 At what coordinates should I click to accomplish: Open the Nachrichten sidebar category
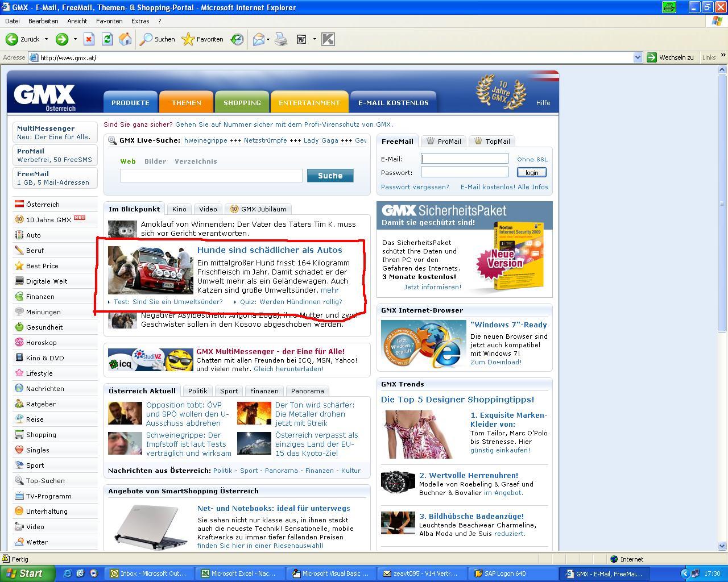[55, 388]
